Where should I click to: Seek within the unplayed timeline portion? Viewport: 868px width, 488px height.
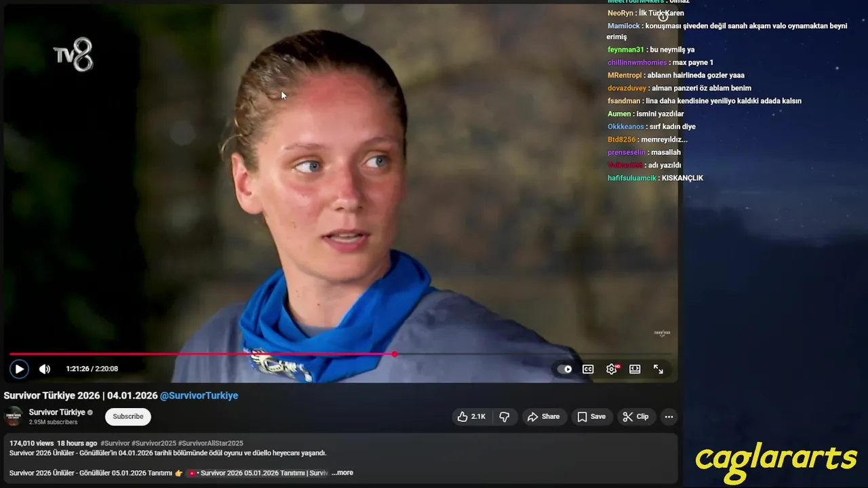534,354
